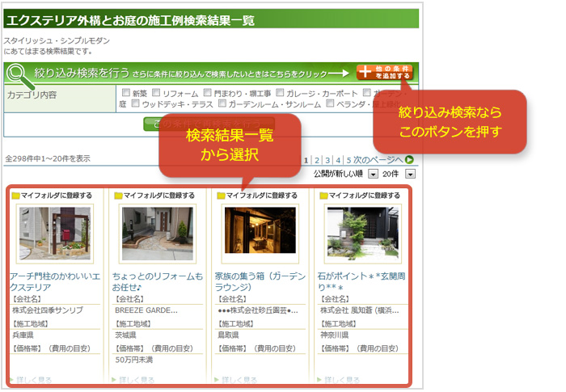Click folder icon above ちょっとのリフォーム card
This screenshot has height=392, width=566.
point(118,196)
